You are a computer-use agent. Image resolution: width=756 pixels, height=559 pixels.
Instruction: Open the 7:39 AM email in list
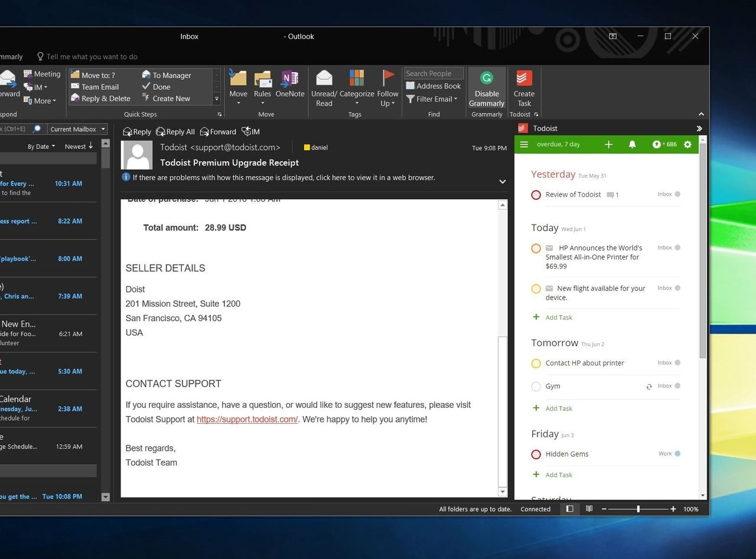(x=48, y=296)
